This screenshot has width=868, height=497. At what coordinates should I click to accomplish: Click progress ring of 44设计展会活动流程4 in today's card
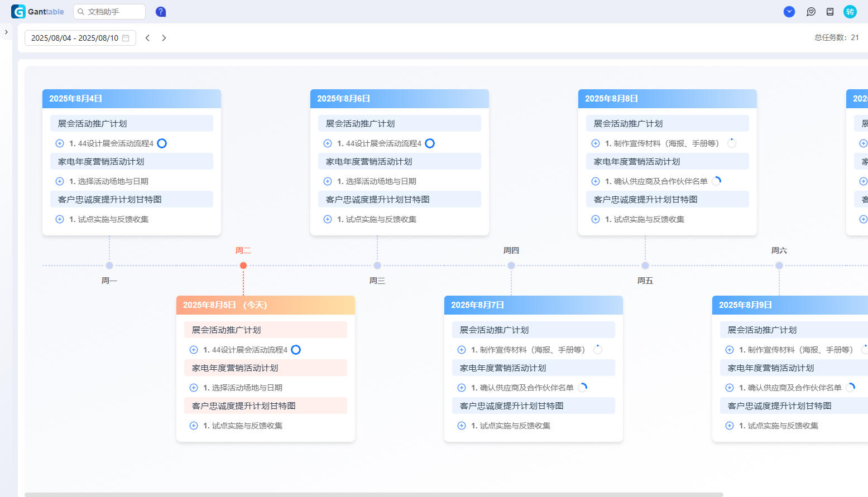point(296,350)
